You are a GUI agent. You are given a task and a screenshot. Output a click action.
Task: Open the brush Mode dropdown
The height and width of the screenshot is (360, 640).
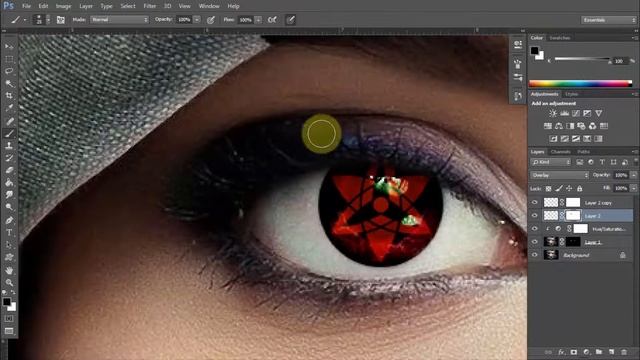tap(119, 20)
